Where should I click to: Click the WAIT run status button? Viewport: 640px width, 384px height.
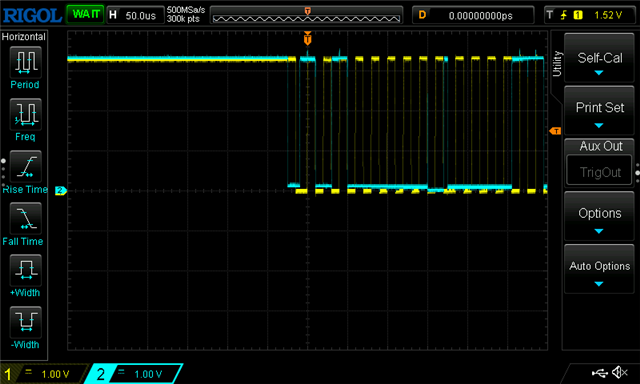[85, 15]
